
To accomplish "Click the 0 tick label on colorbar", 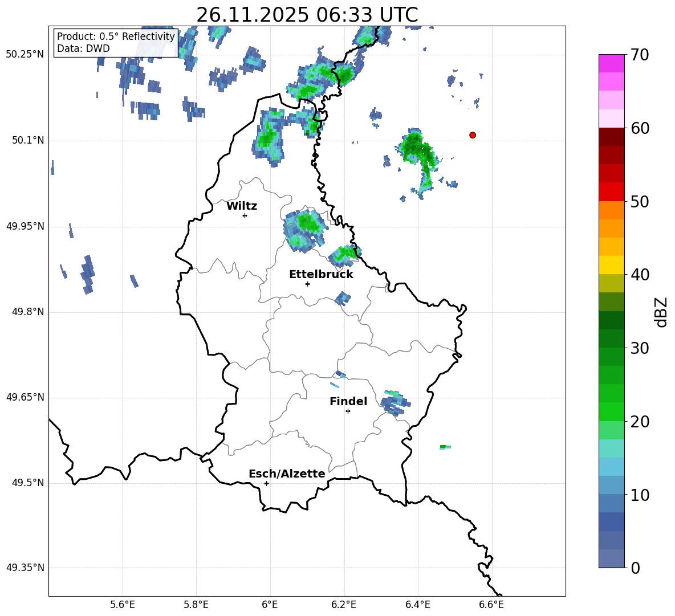I will [x=635, y=568].
